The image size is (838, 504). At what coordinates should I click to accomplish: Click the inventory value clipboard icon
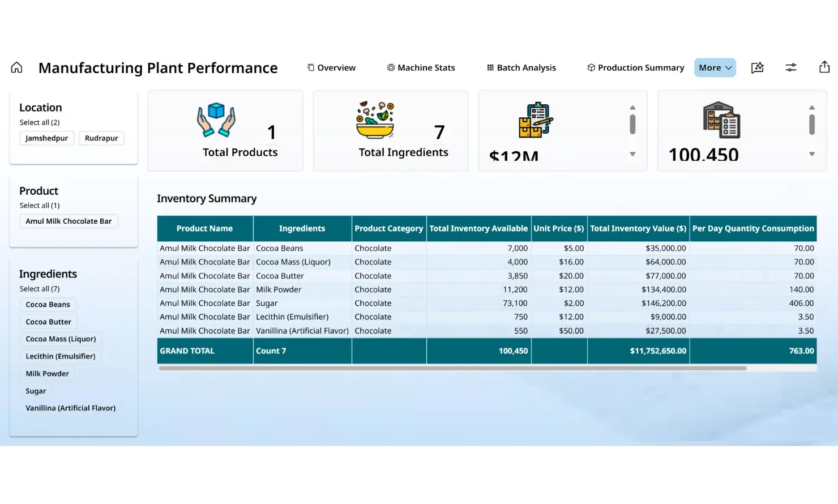536,119
